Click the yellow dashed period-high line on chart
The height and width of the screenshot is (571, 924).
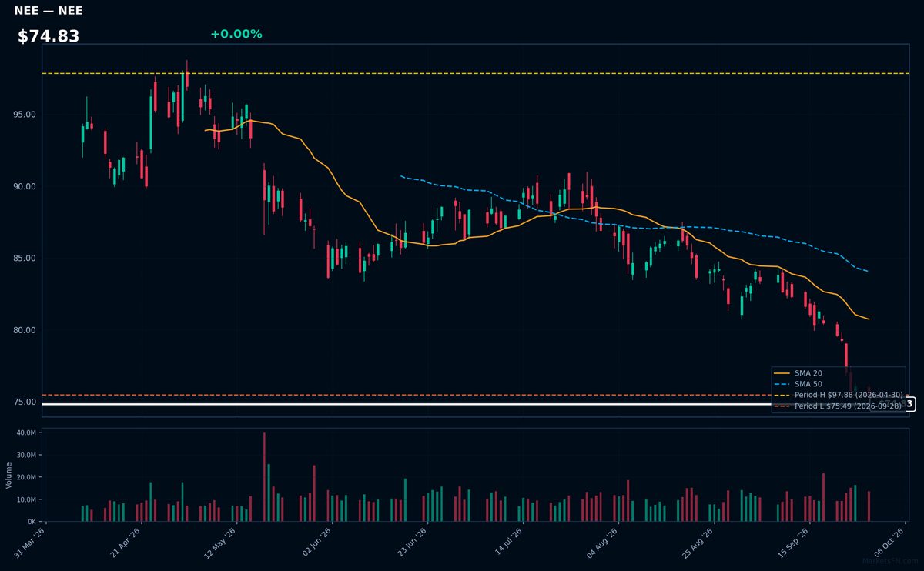tap(476, 73)
